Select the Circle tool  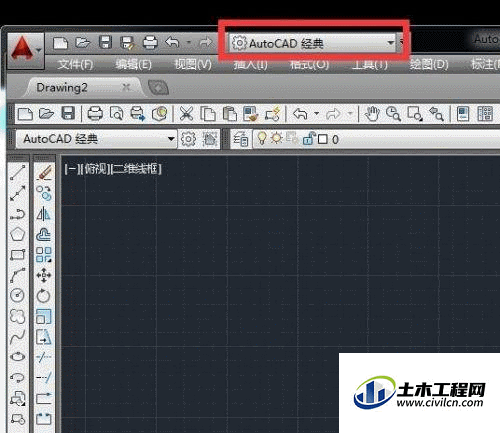tap(18, 295)
